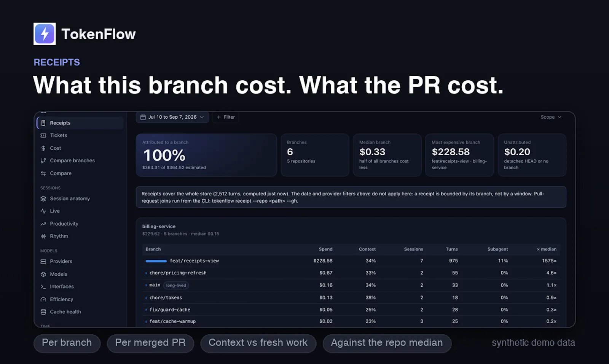Click the Sessions column header
Screen dimensions: 609x364
(413, 249)
